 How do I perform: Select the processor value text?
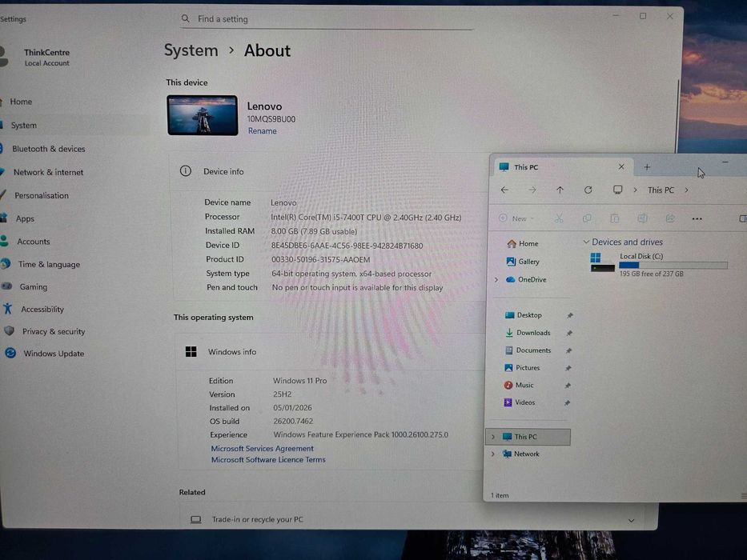[366, 218]
